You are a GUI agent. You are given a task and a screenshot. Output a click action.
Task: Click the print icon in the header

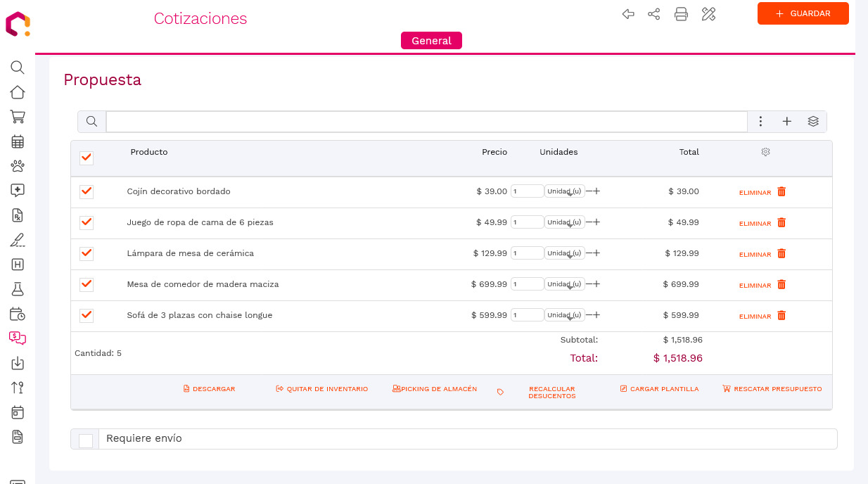point(681,13)
